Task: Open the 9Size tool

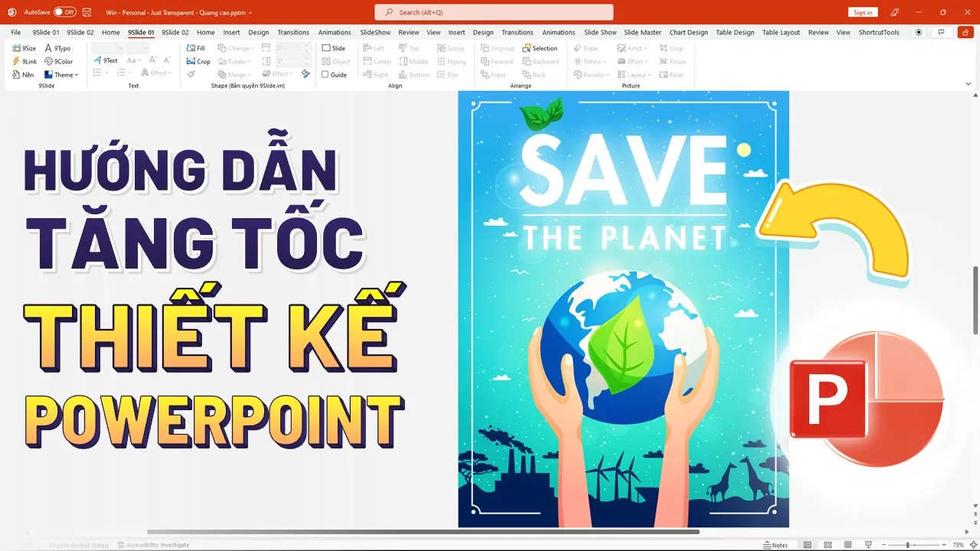Action: 24,48
